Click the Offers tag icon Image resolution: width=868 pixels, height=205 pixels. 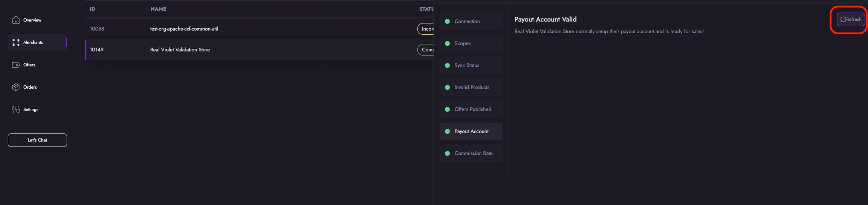16,65
